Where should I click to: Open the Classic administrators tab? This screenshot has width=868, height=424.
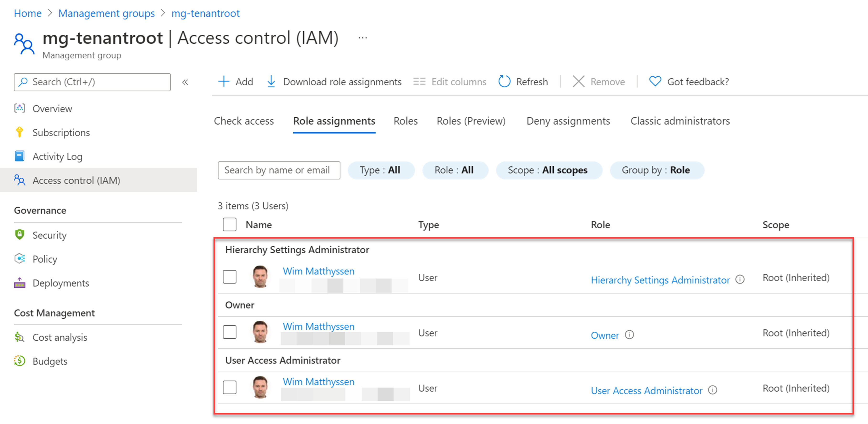(680, 121)
